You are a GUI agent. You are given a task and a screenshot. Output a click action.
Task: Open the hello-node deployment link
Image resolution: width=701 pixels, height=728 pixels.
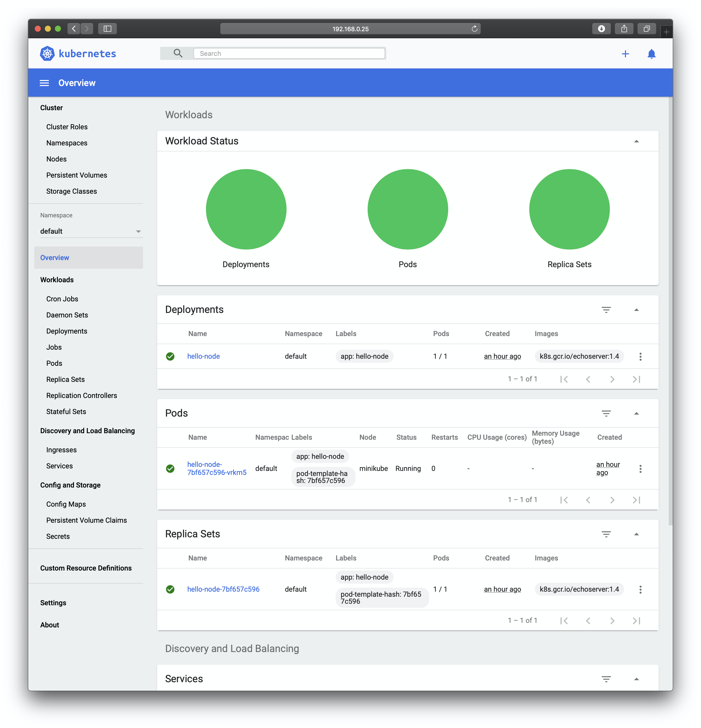pyautogui.click(x=203, y=356)
